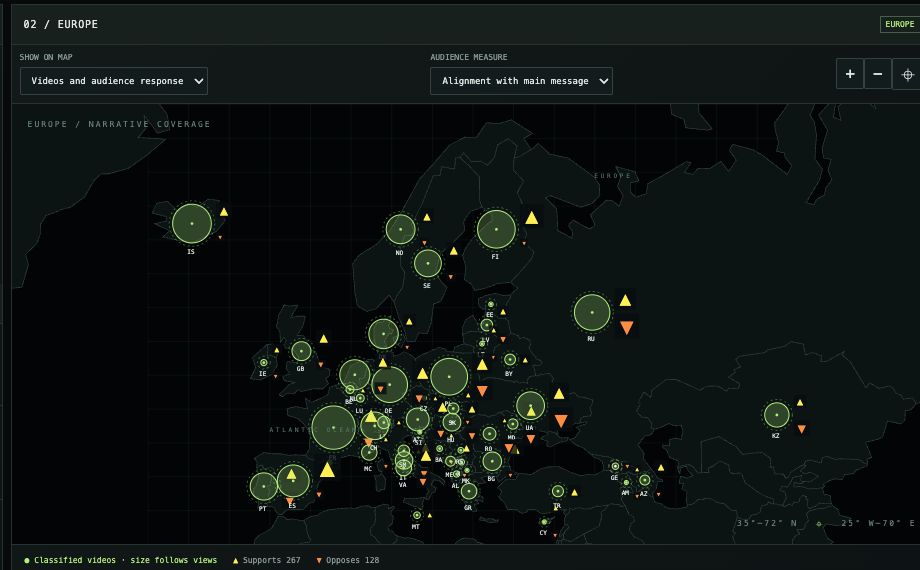Select the Finland (FI) video bubble

click(x=496, y=229)
